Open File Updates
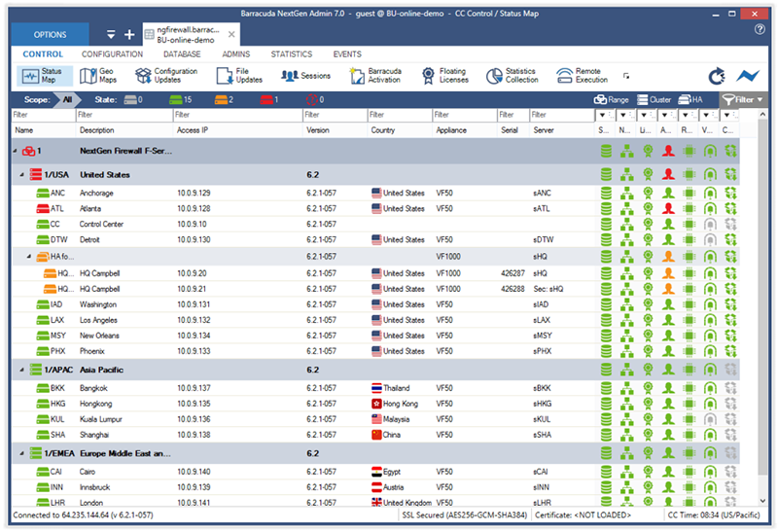This screenshot has width=778, height=532. tap(239, 76)
